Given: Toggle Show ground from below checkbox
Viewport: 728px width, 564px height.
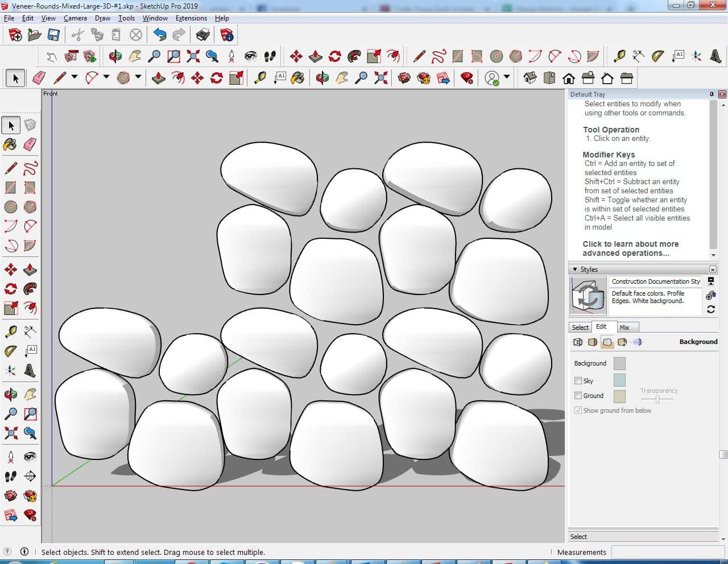Looking at the screenshot, I should 578,410.
